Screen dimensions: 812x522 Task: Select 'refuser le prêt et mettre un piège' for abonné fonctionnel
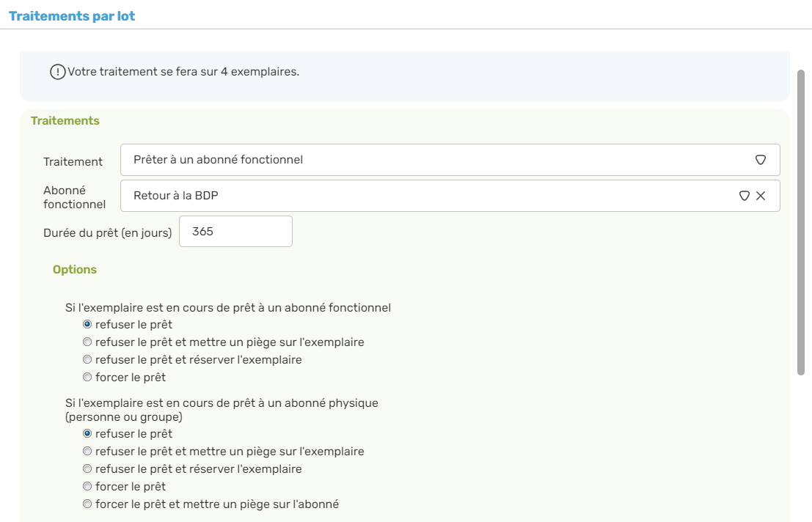click(x=87, y=342)
